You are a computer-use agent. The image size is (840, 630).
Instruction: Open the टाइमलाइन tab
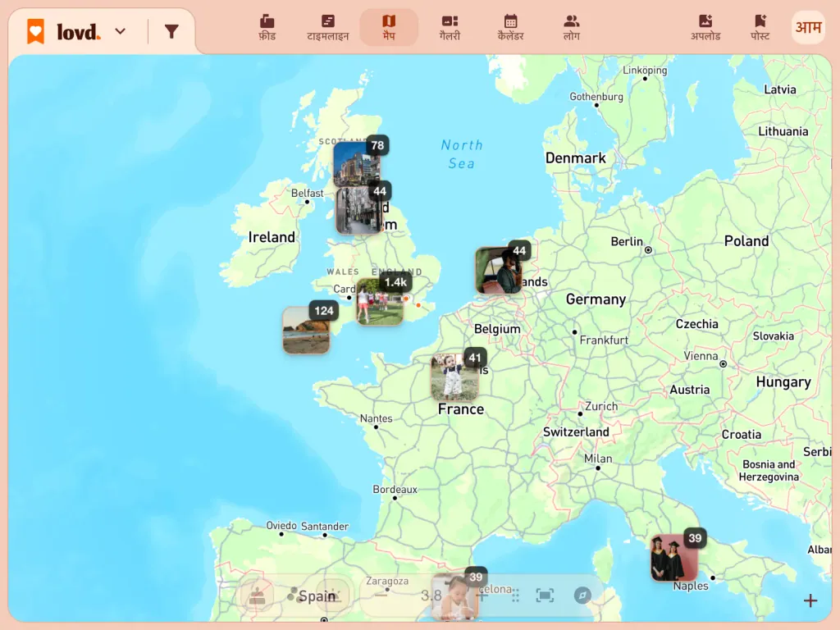tap(328, 27)
